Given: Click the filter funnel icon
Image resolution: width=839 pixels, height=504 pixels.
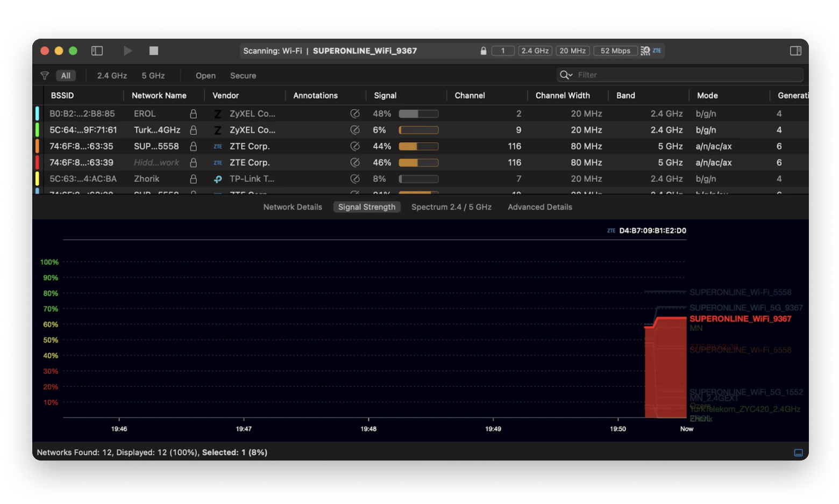Looking at the screenshot, I should [x=45, y=76].
